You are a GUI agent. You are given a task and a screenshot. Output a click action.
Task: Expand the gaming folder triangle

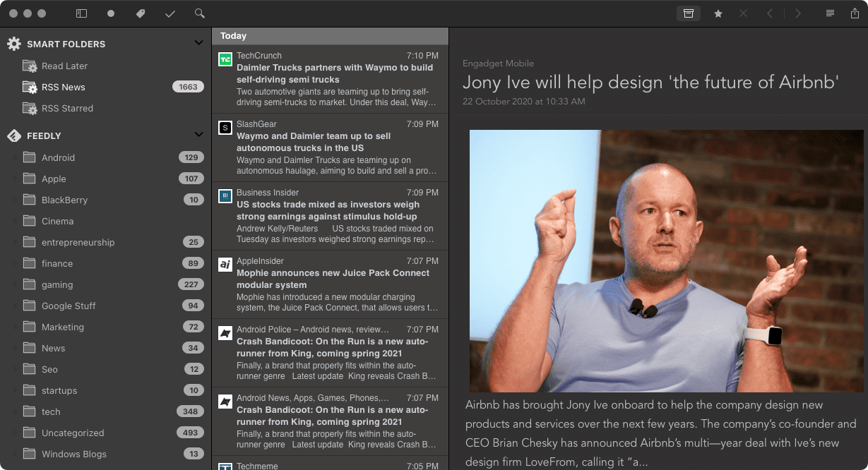[14, 285]
